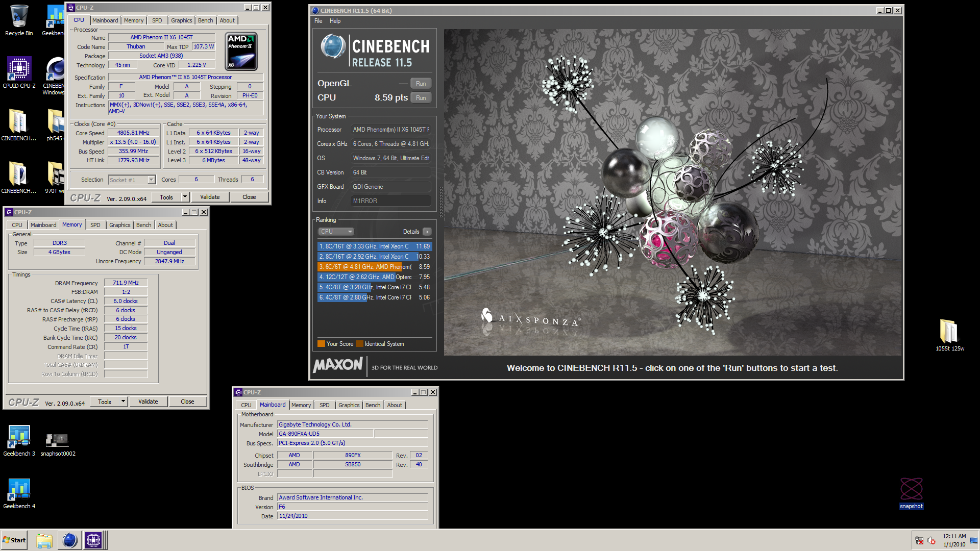This screenshot has height=551, width=980.
Task: Open the Start menu
Action: tap(14, 540)
